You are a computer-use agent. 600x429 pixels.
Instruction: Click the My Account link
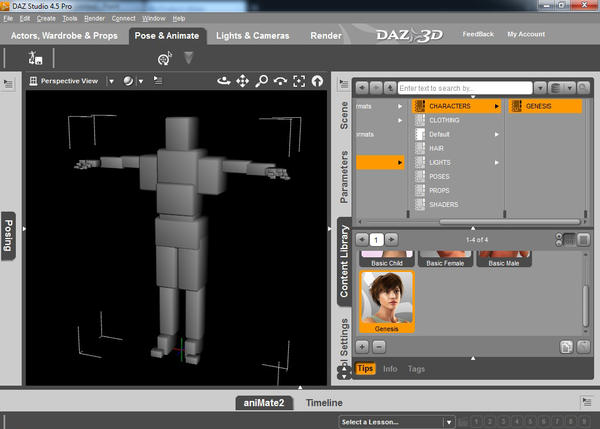point(526,35)
